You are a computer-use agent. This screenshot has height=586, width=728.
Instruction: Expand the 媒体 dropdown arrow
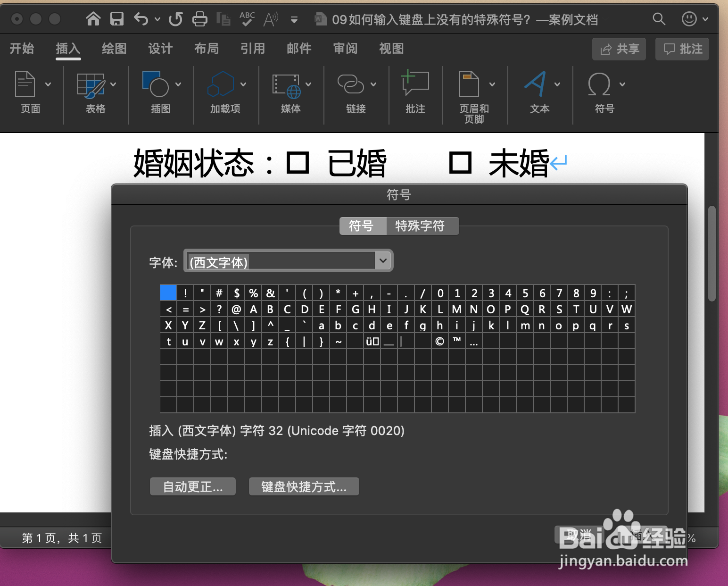308,84
